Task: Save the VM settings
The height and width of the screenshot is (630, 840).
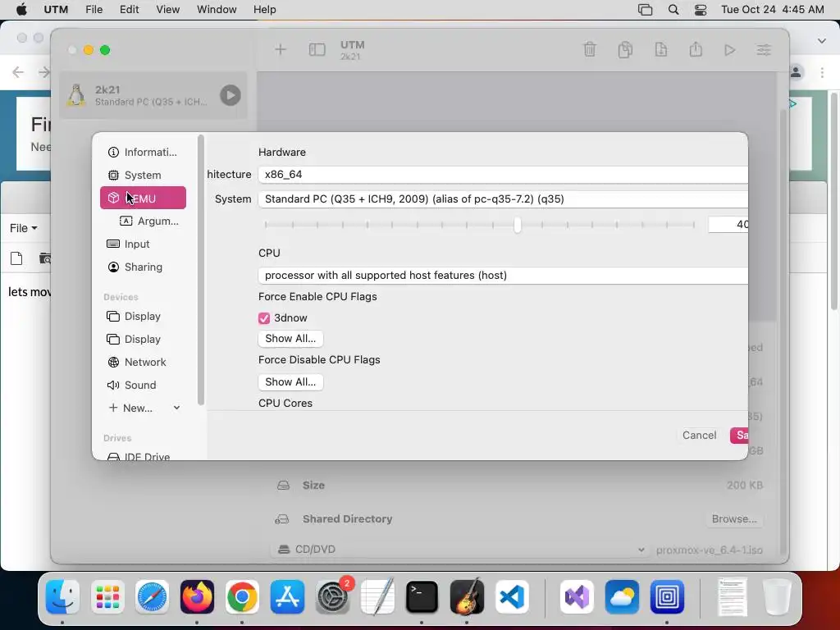Action: point(739,436)
